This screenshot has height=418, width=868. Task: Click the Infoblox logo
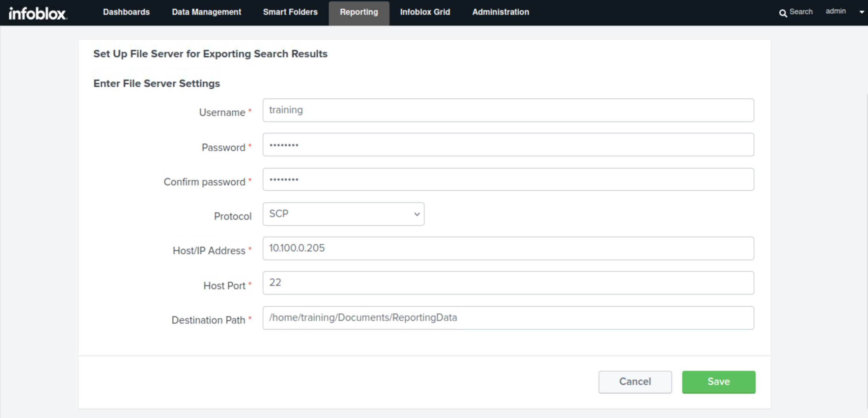[x=37, y=13]
